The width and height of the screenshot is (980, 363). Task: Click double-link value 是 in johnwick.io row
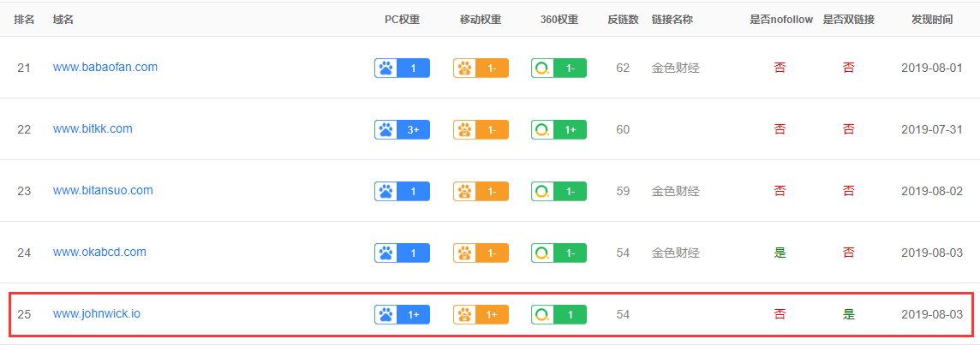tap(849, 315)
